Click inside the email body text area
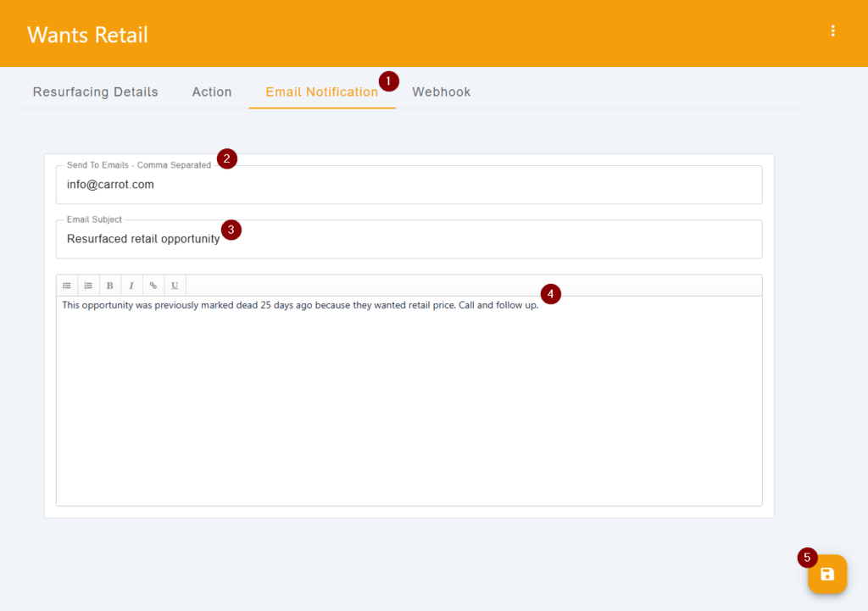 point(409,398)
